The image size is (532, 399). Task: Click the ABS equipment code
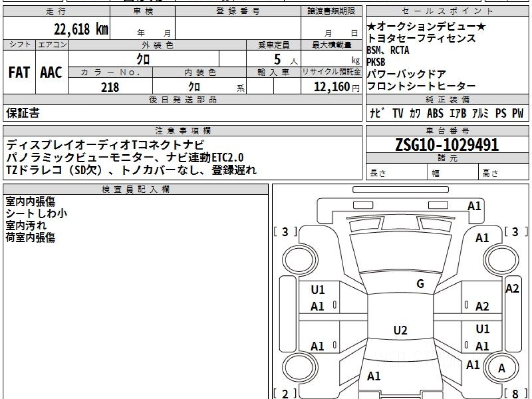tap(435, 113)
